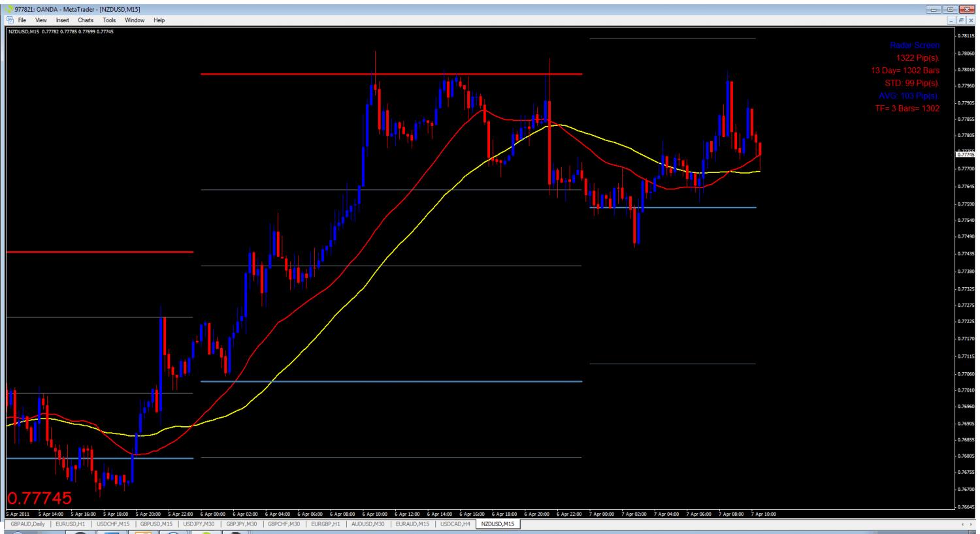Switch to the GBPAUD,Daily chart tab

[29, 524]
